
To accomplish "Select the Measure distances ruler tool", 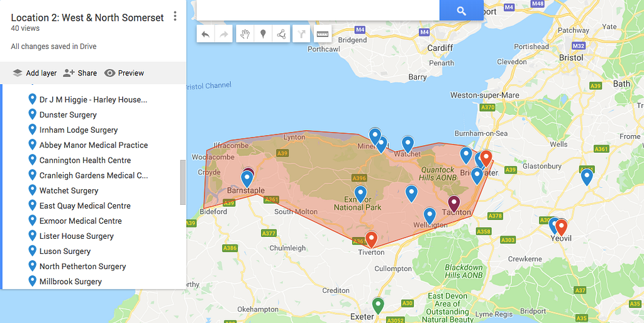I will point(323,34).
